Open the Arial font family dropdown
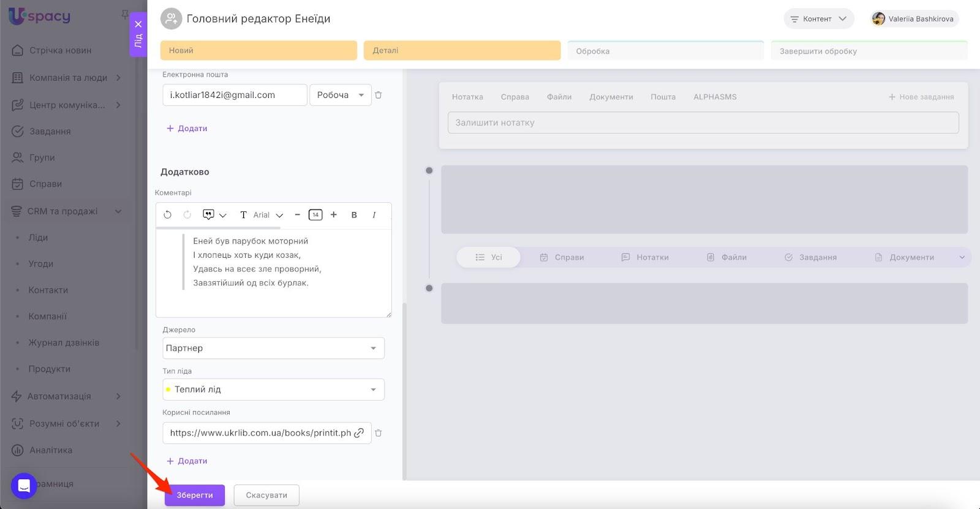This screenshot has width=980, height=509. coord(268,215)
